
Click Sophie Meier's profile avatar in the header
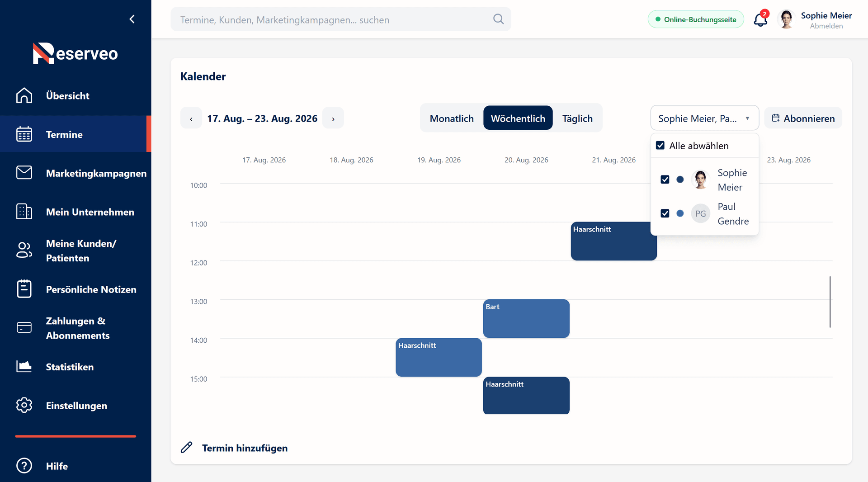tap(787, 19)
